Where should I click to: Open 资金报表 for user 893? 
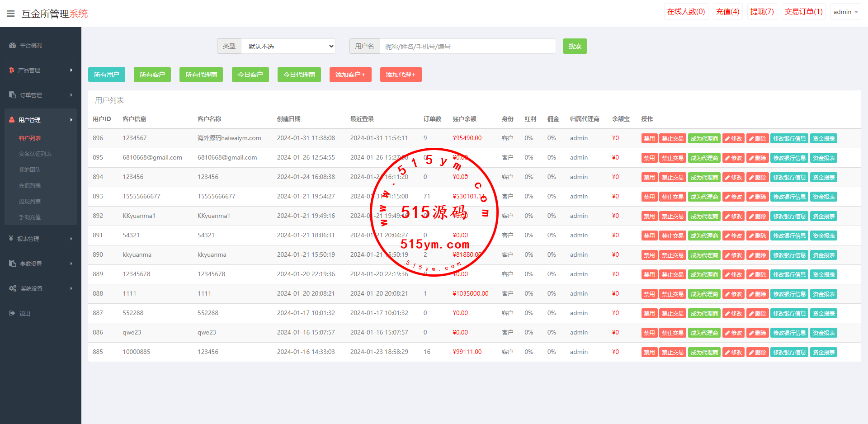tap(823, 197)
